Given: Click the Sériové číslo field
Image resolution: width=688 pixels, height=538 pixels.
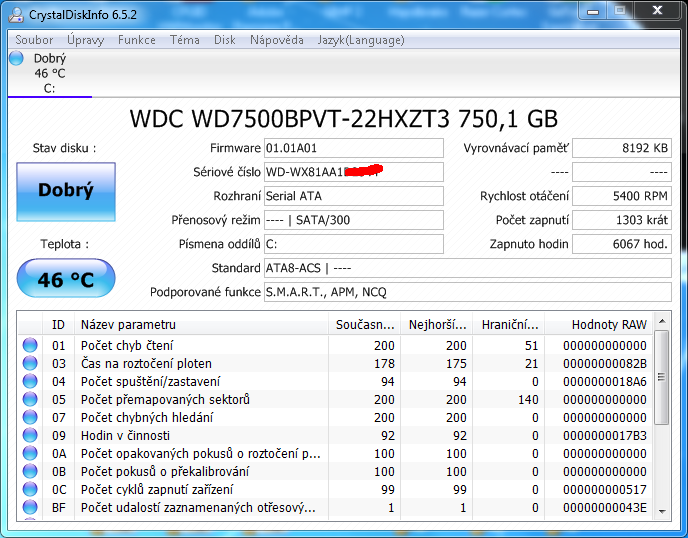Looking at the screenshot, I should click(354, 172).
